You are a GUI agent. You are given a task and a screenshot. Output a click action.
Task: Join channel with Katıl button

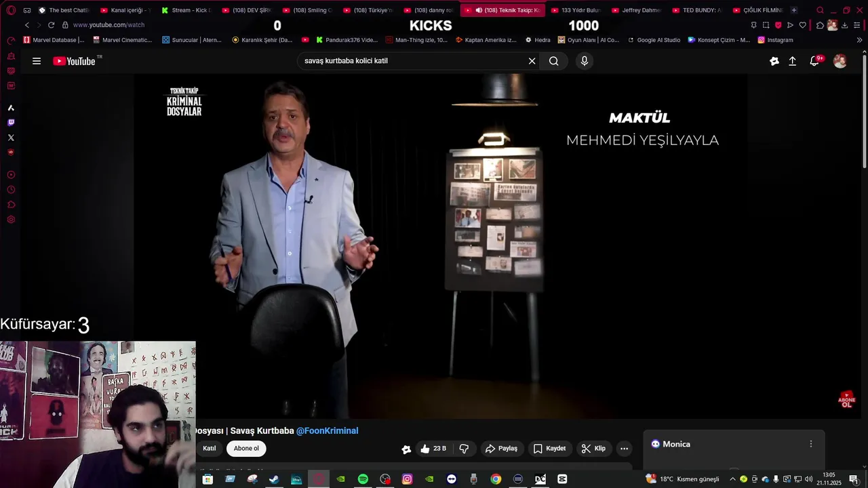click(x=210, y=449)
